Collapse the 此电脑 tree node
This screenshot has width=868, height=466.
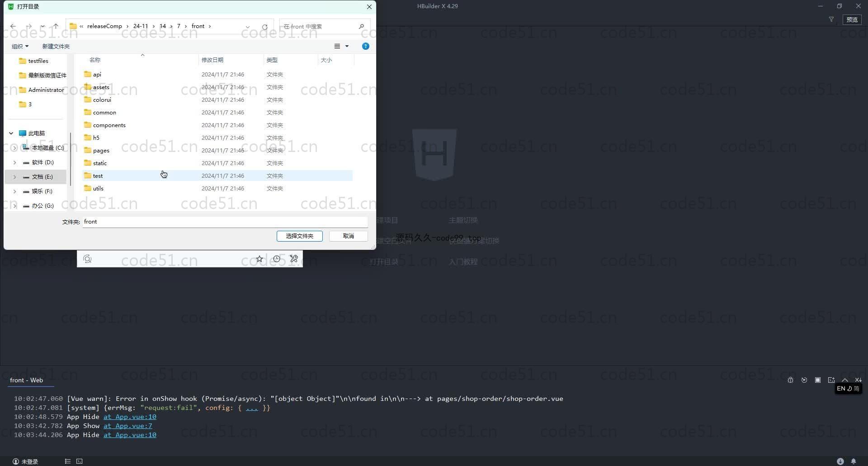11,133
